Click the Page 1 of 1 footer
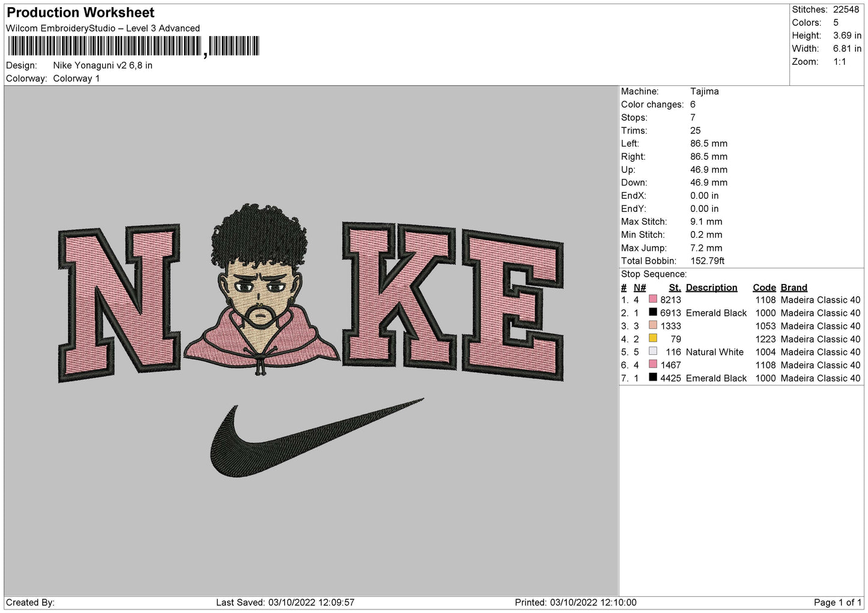Viewport: 868px width, 613px height. point(837,602)
